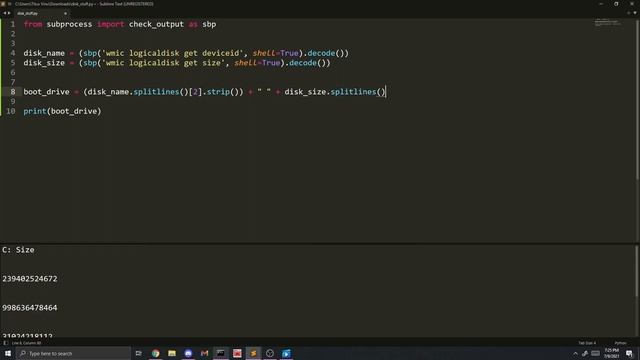Viewport: 640px width, 360px height.
Task: Open the taskbar clock and date
Action: [x=611, y=353]
